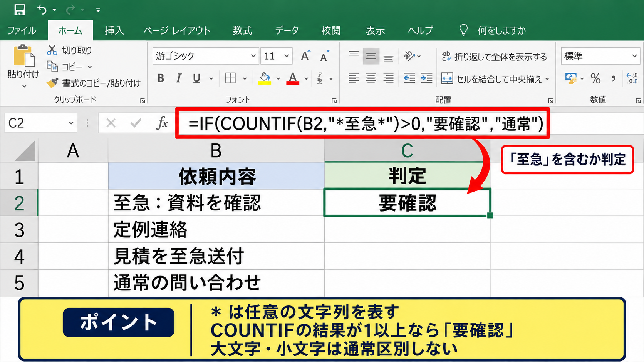Image resolution: width=644 pixels, height=362 pixels.
Task: Click the select-all corner triangle
Action: click(25, 152)
